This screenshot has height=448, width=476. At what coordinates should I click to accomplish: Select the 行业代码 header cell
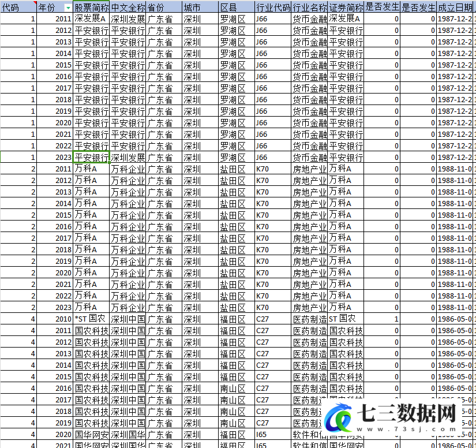point(273,8)
